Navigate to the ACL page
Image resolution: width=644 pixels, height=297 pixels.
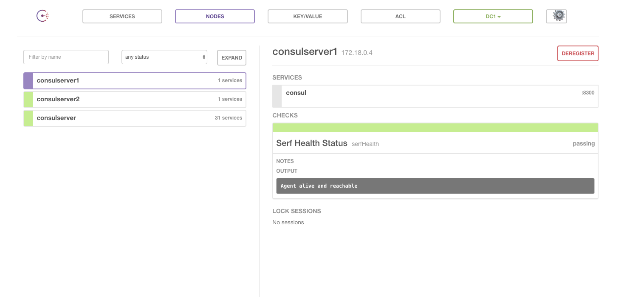pyautogui.click(x=400, y=16)
